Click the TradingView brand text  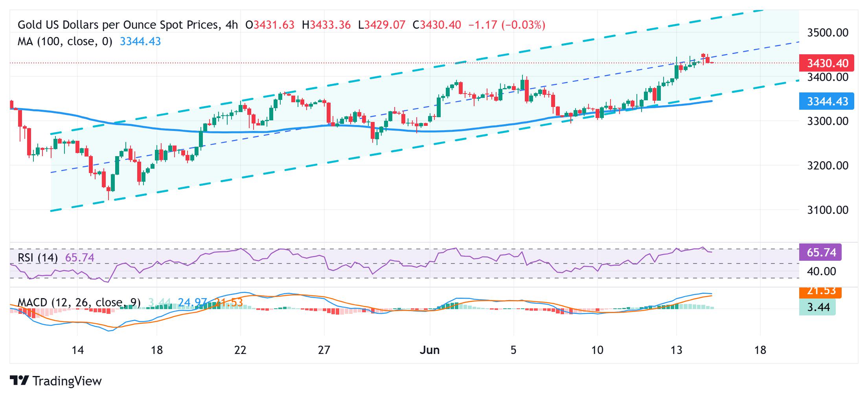click(x=67, y=381)
